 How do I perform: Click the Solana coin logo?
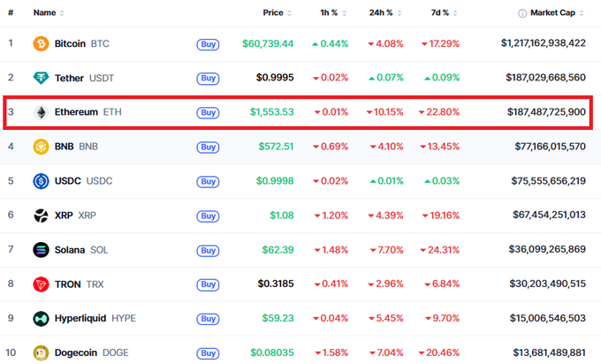click(41, 250)
